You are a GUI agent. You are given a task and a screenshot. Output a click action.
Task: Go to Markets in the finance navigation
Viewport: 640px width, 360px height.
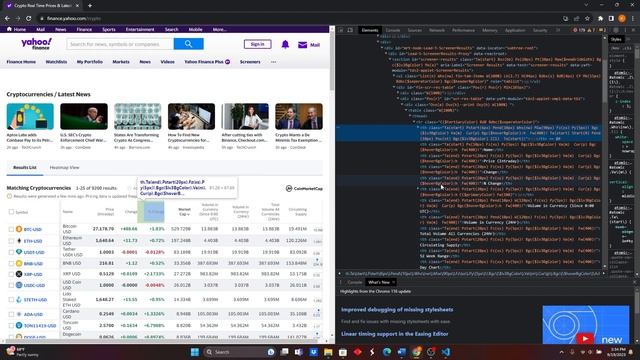(121, 62)
